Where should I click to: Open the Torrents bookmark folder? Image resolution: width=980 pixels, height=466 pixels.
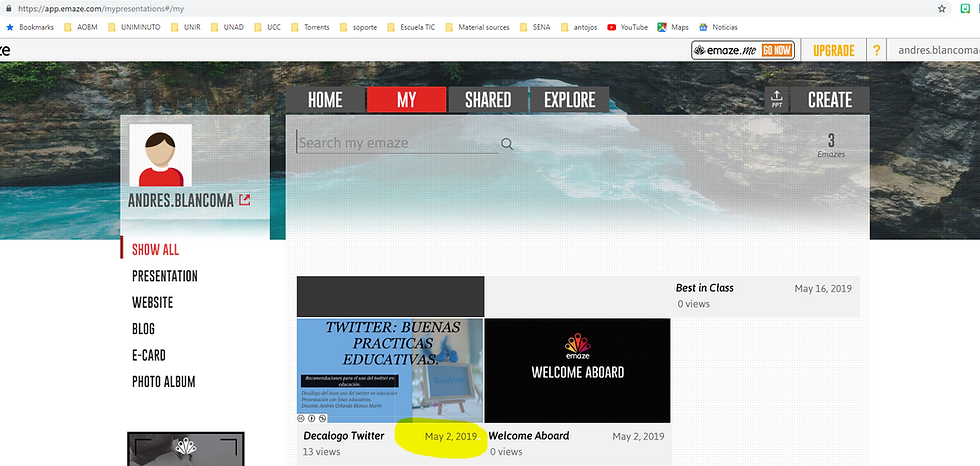pyautogui.click(x=310, y=27)
